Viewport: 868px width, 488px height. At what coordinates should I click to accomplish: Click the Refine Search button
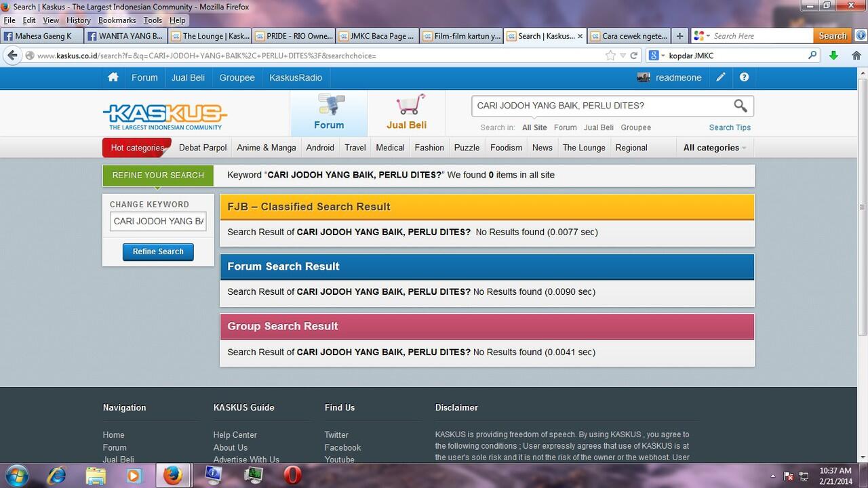coord(158,251)
